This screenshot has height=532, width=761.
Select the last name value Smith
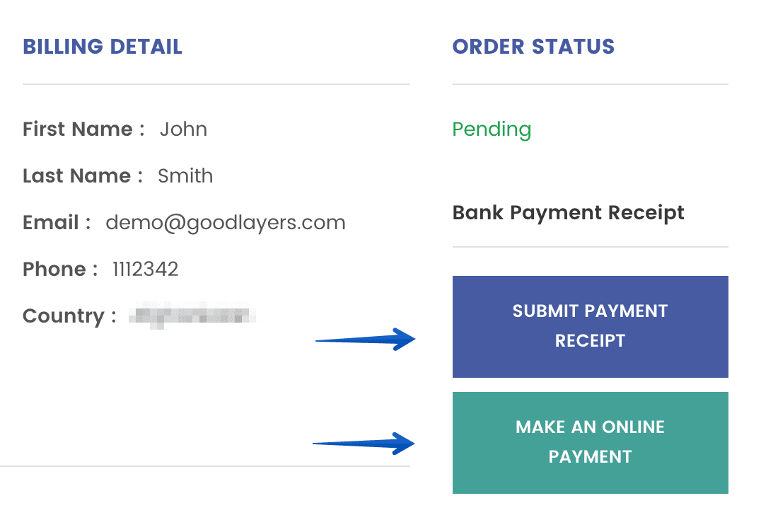[185, 176]
